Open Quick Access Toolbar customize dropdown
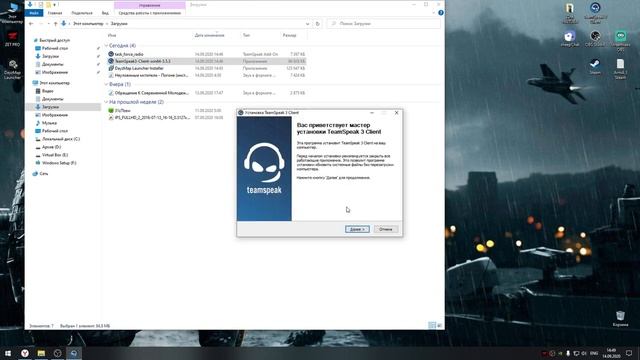This screenshot has height=360, width=640. pos(54,5)
